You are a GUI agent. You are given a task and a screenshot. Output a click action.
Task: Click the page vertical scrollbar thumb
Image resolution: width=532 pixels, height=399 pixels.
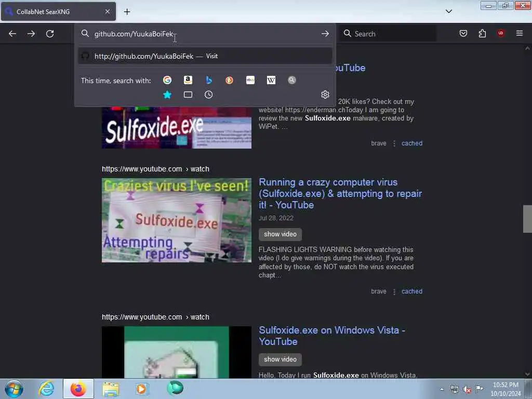(x=527, y=219)
